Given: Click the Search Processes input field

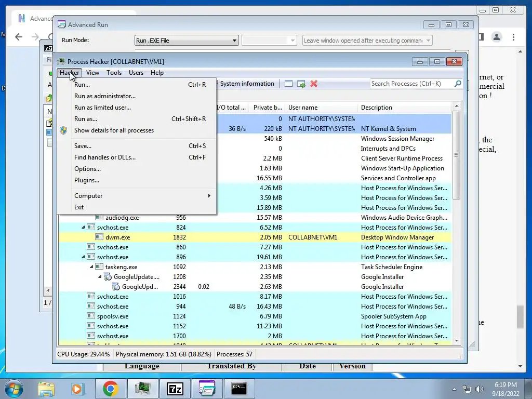Looking at the screenshot, I should tap(411, 84).
